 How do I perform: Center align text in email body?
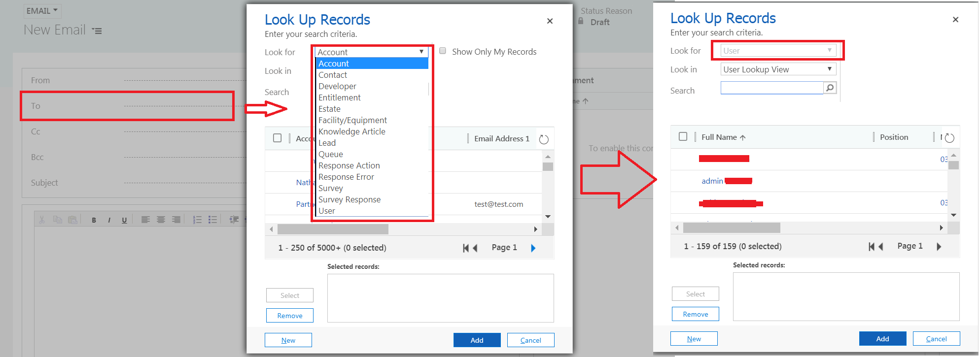[x=161, y=220]
